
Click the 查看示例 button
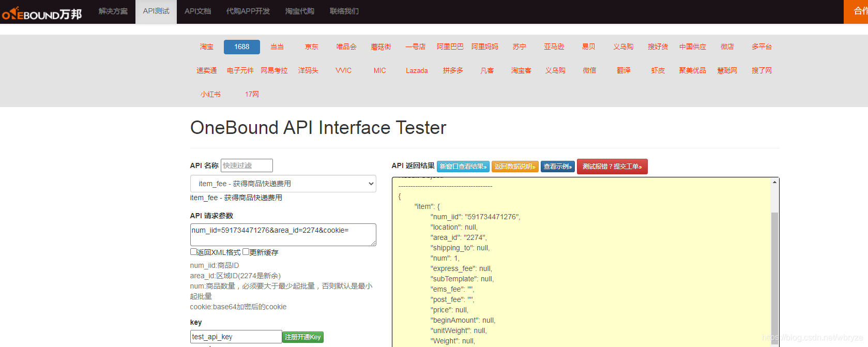[x=558, y=167]
